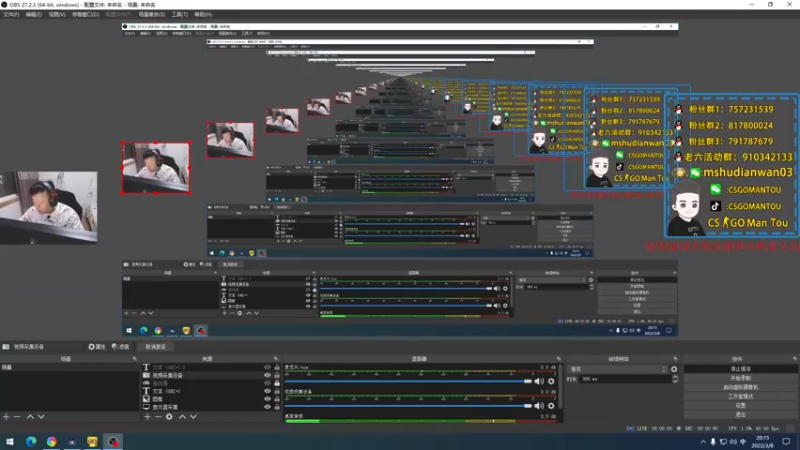This screenshot has height=450, width=800.
Task: Add a new source with plus icon
Action: click(x=147, y=417)
